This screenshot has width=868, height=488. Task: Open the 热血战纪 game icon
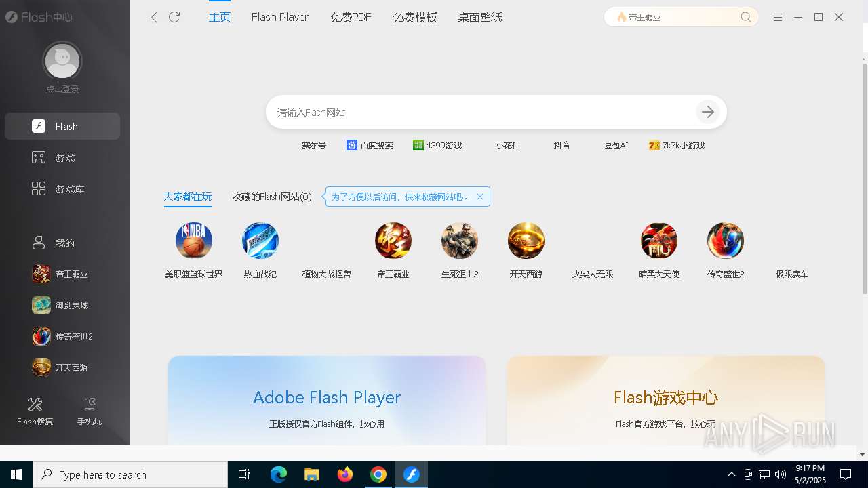pyautogui.click(x=260, y=241)
